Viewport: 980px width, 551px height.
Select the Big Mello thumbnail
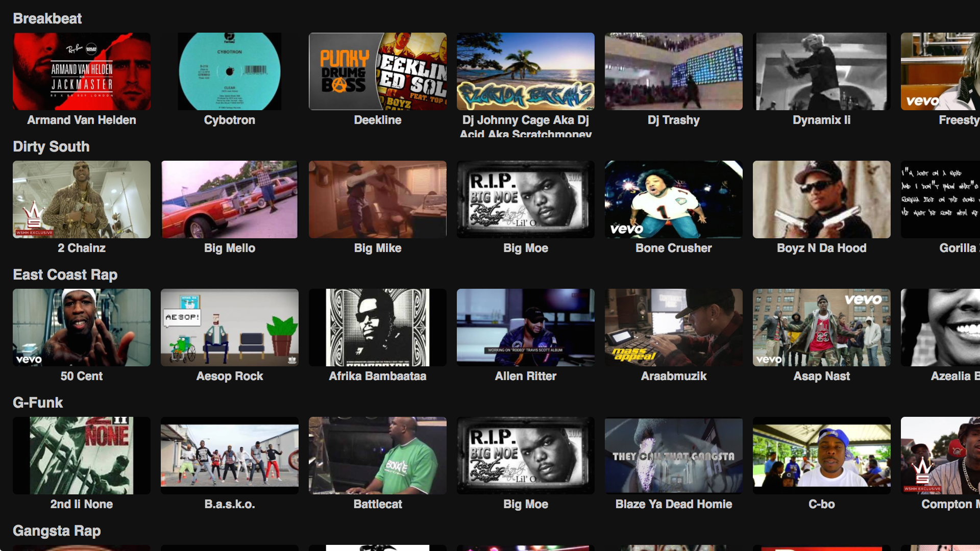pyautogui.click(x=229, y=199)
